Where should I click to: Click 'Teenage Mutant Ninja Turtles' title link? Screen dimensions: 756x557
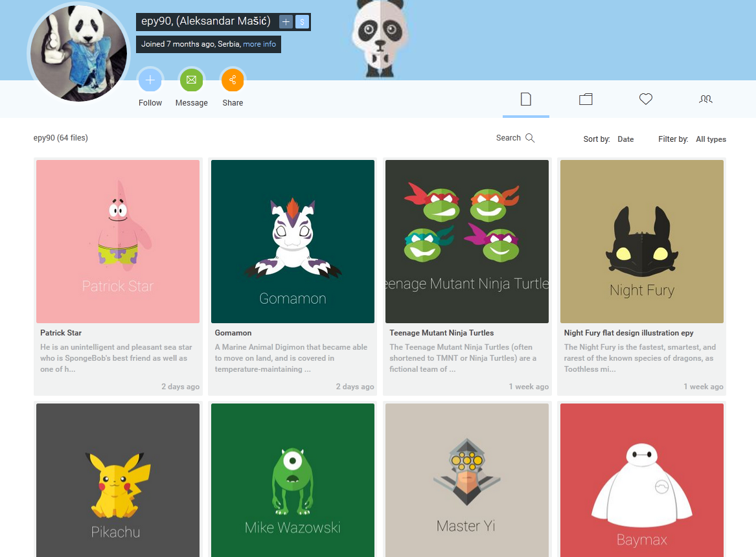[x=442, y=333]
